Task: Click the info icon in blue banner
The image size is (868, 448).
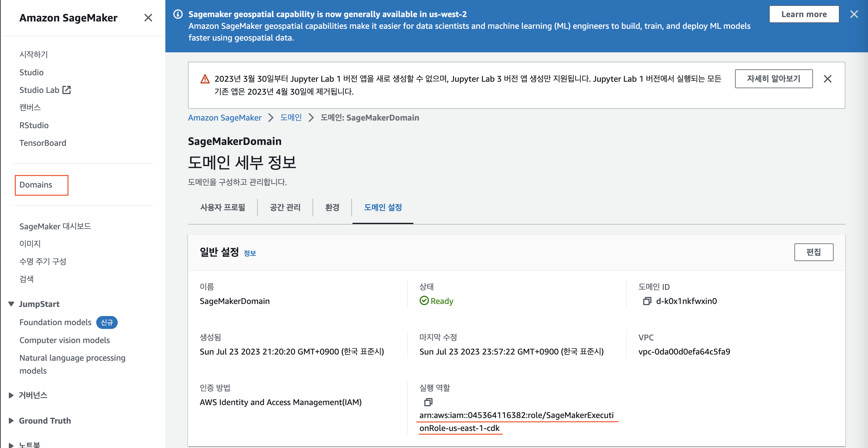Action: tap(178, 14)
